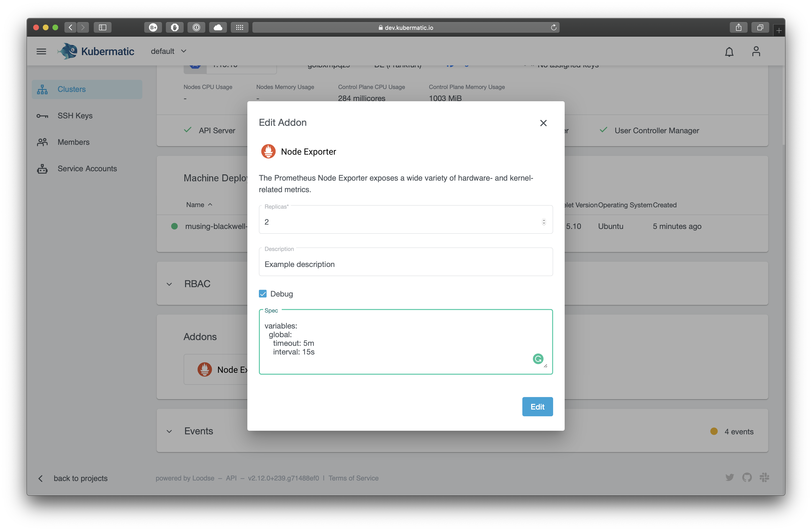Expand the Events section

click(169, 431)
